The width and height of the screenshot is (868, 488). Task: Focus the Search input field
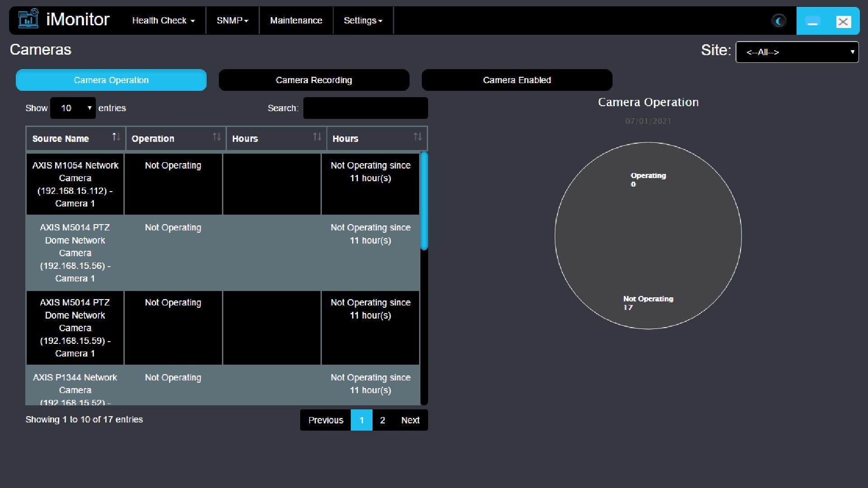coord(365,108)
